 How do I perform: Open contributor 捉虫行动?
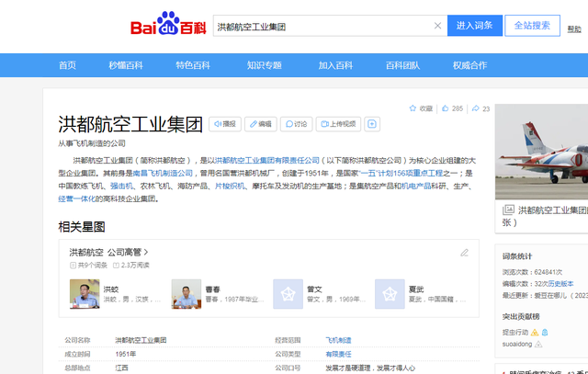coord(515,333)
